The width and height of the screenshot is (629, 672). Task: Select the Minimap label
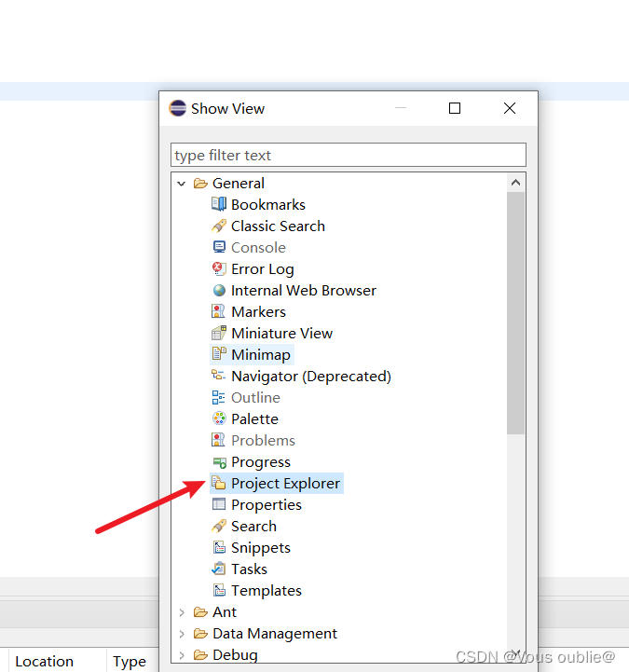261,355
